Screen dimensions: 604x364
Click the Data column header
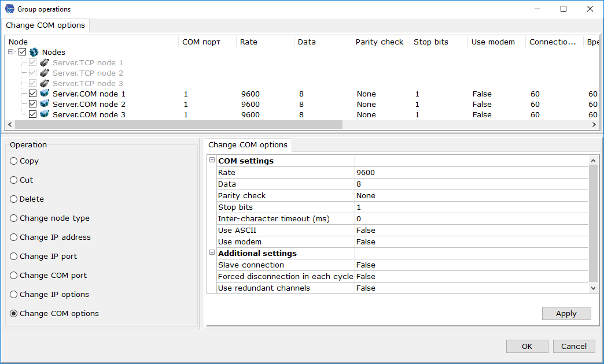point(323,42)
